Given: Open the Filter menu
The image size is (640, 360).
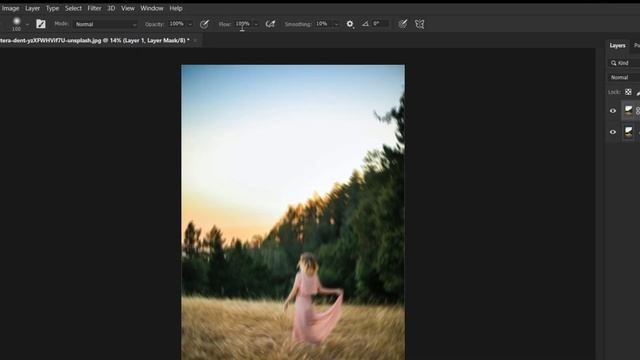Looking at the screenshot, I should point(94,8).
